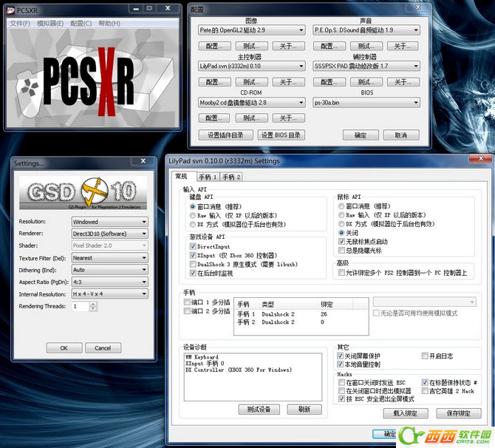Enable the 端口 2 多分插 checkbox
The height and width of the screenshot is (448, 495).
click(x=187, y=311)
